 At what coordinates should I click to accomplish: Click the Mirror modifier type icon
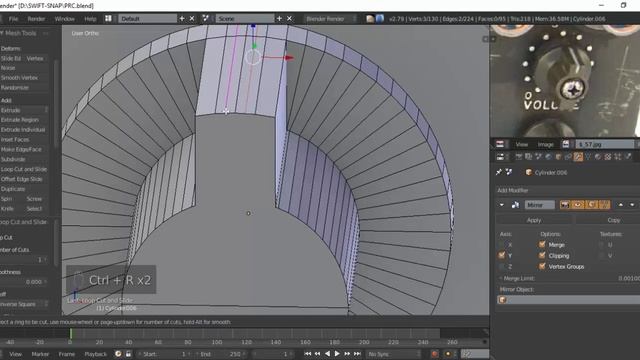[x=515, y=205]
